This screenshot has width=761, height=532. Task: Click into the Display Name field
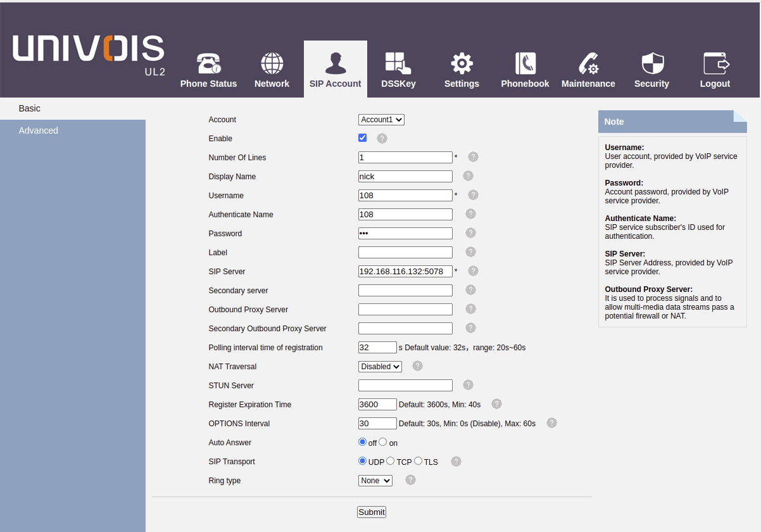[x=405, y=177]
